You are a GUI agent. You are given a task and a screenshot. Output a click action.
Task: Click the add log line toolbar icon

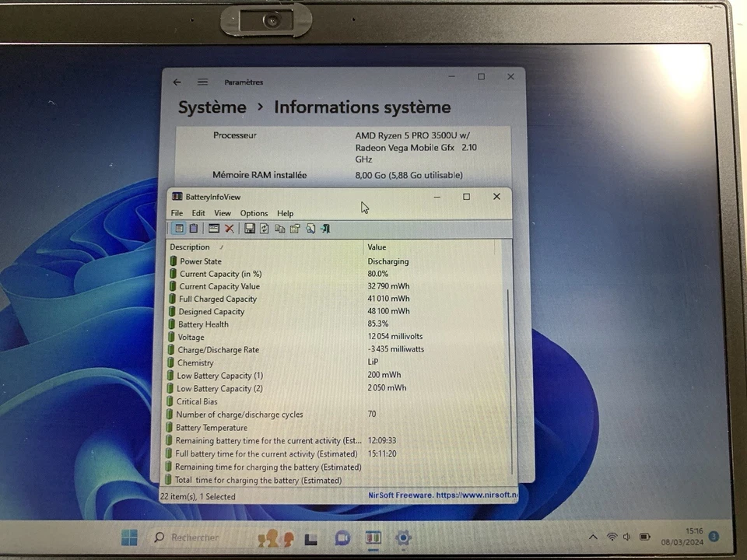(214, 229)
